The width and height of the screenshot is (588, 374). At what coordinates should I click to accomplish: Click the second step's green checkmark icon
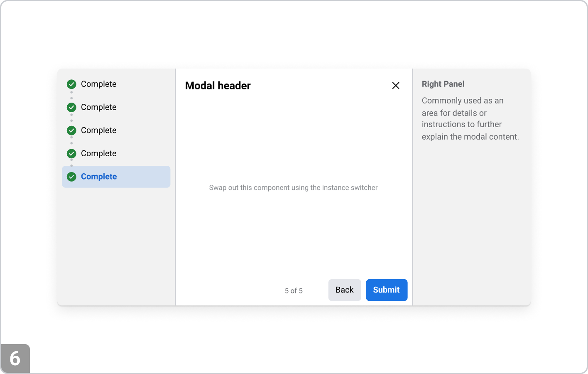(x=71, y=107)
